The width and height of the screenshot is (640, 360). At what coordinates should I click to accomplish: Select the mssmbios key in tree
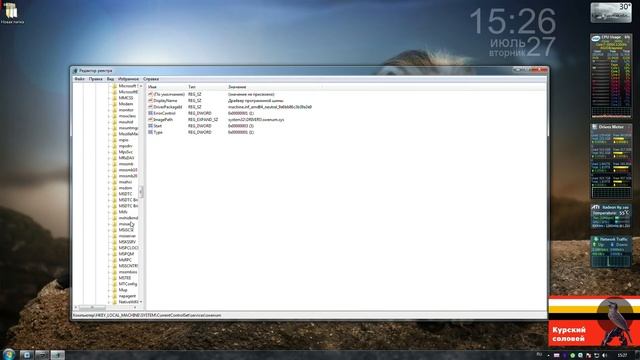(x=128, y=272)
